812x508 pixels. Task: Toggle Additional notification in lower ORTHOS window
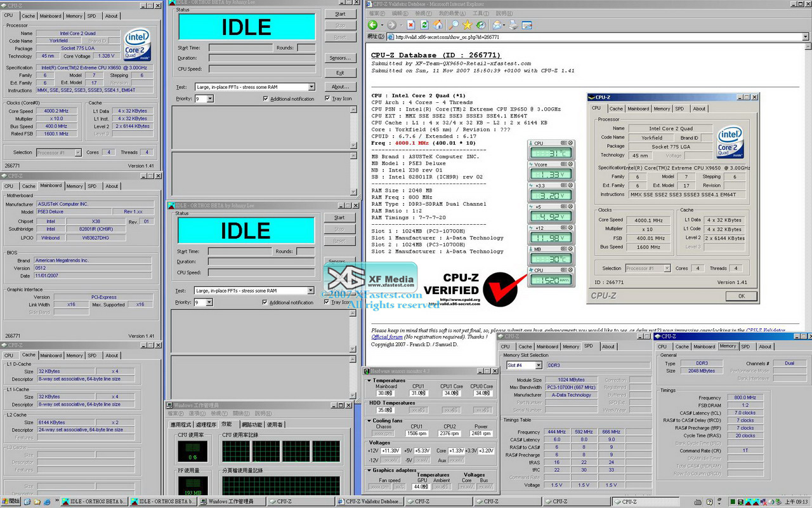[265, 302]
